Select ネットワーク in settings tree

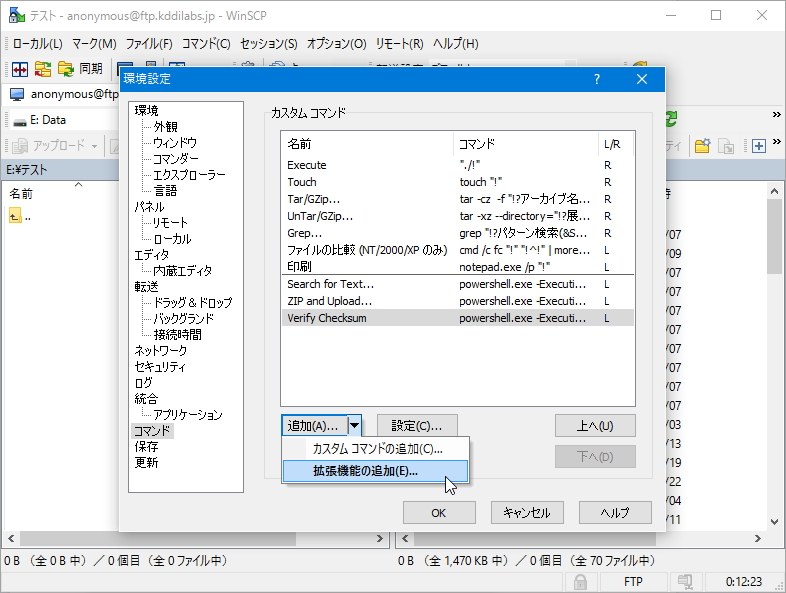(160, 350)
